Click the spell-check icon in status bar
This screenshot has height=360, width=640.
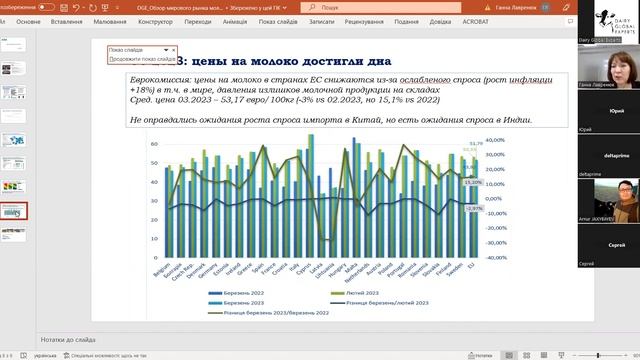click(x=24, y=356)
